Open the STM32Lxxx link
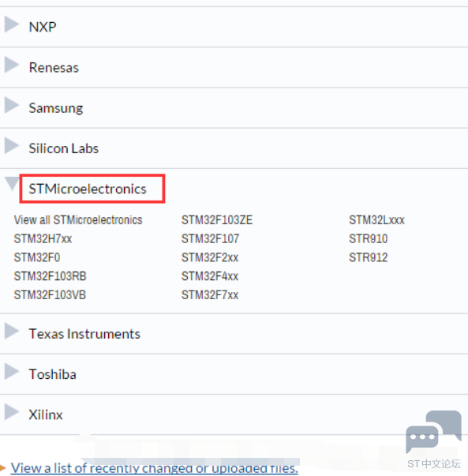The image size is (468, 476). click(376, 219)
